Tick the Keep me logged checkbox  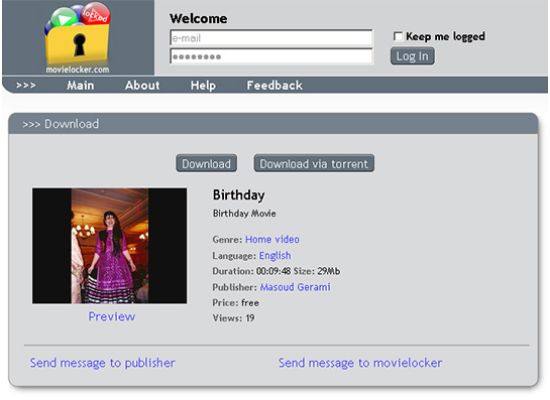pyautogui.click(x=398, y=36)
